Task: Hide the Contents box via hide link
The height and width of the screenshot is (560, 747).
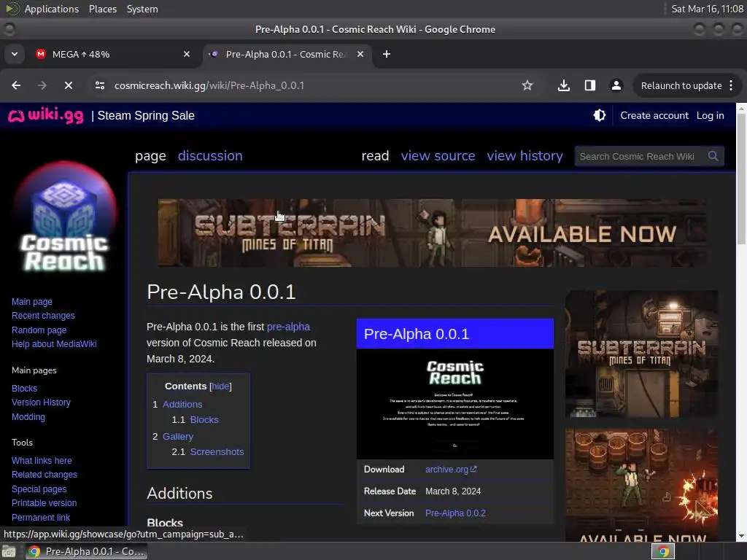Action: pyautogui.click(x=220, y=386)
